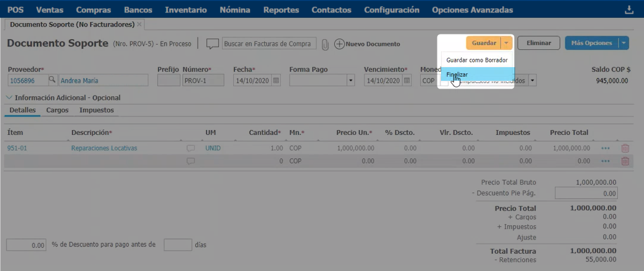Click the comment bubble icon beside document title
Screen dimensions: 644x271
tap(212, 44)
